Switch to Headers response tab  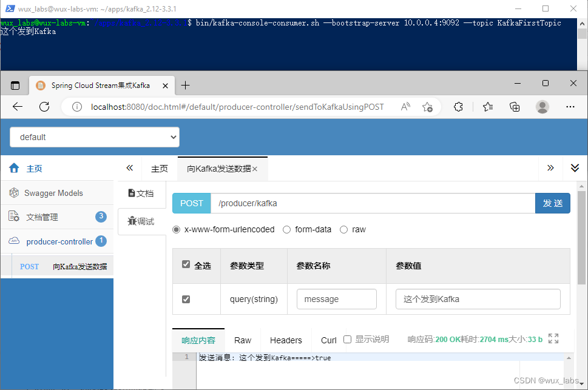[x=286, y=340]
